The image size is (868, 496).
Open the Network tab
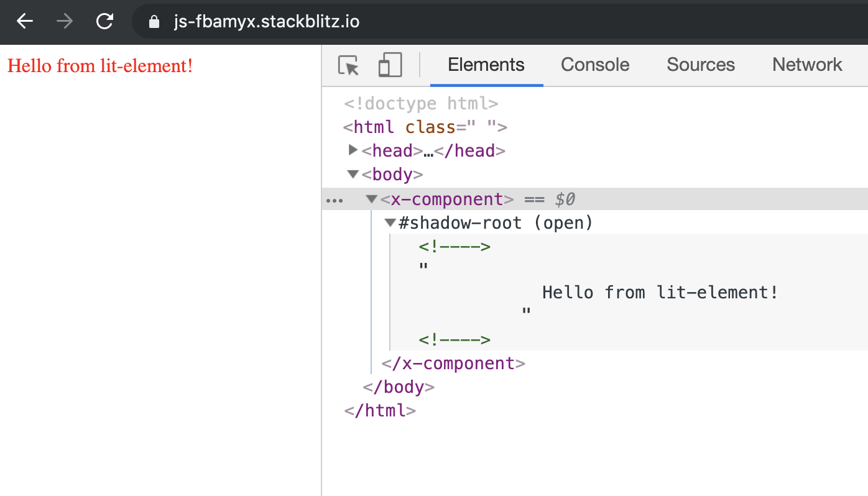(807, 65)
